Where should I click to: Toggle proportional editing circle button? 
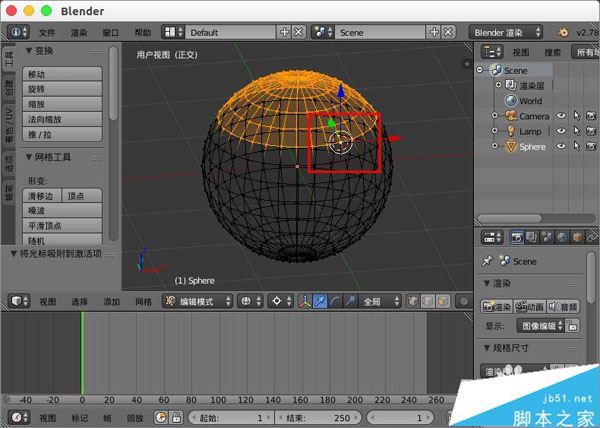(x=464, y=301)
